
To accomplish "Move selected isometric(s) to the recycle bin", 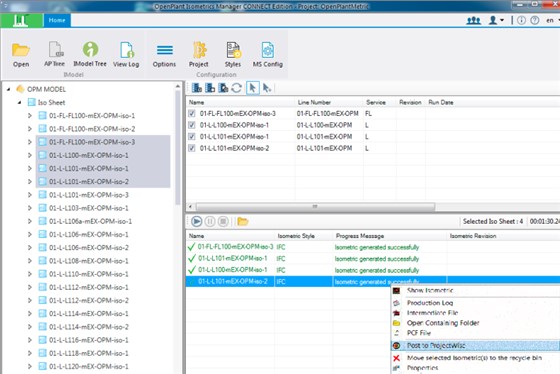I will tap(475, 358).
